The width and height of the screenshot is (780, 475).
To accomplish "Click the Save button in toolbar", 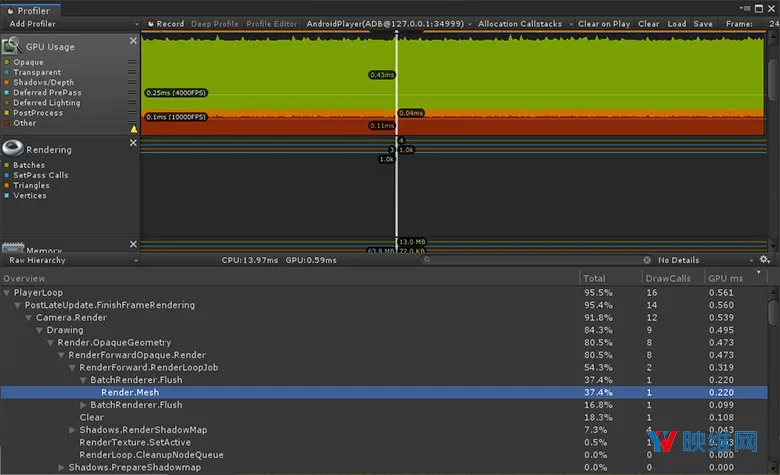I will (703, 24).
